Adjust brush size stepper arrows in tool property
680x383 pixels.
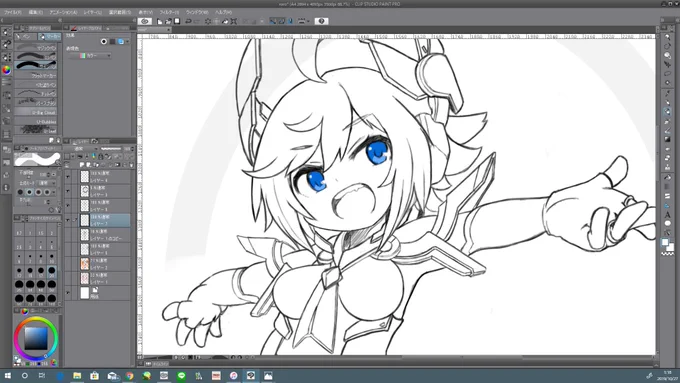48,174
